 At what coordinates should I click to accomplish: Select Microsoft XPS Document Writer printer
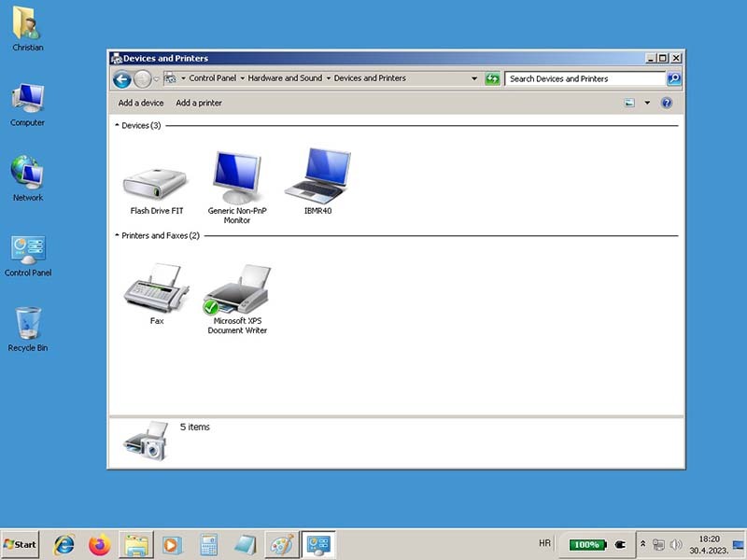coord(237,291)
